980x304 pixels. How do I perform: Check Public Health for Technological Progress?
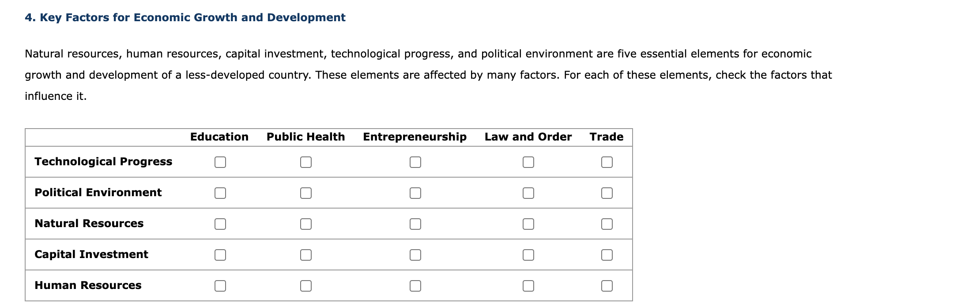(x=306, y=162)
